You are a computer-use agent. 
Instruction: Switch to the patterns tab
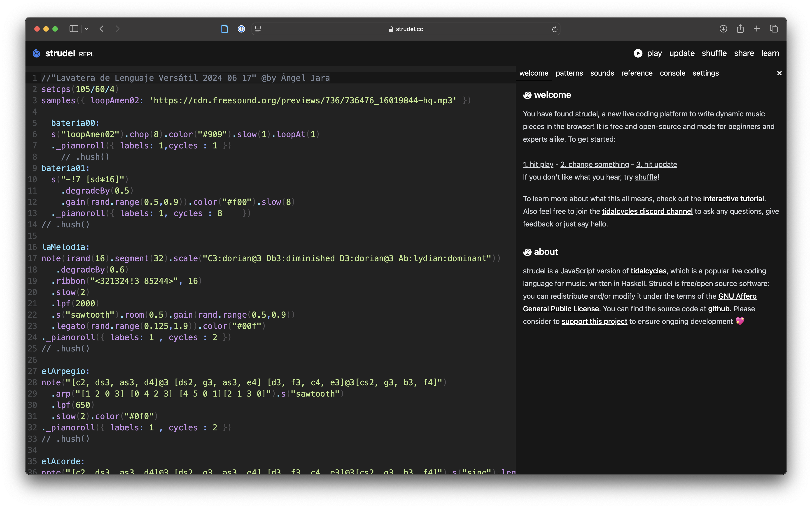pyautogui.click(x=569, y=73)
